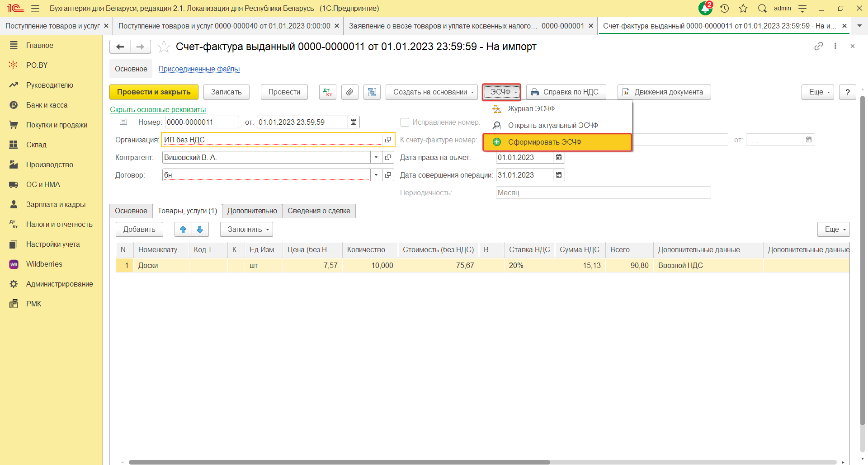Expand the Договор dropdown arrow
The width and height of the screenshot is (868, 465).
click(376, 175)
